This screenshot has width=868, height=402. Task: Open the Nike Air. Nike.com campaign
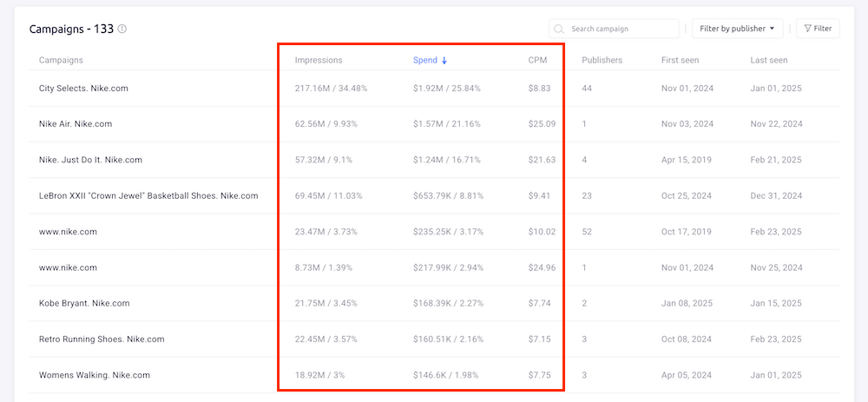coord(76,124)
